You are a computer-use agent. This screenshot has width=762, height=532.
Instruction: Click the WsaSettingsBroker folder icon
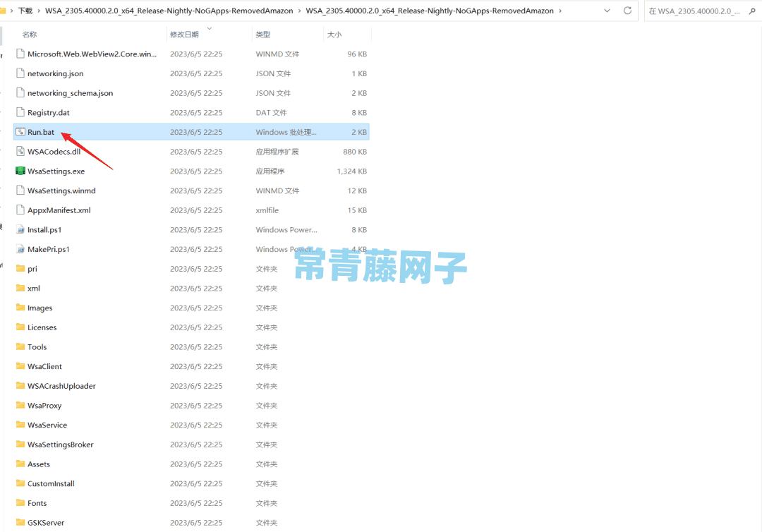click(x=20, y=444)
